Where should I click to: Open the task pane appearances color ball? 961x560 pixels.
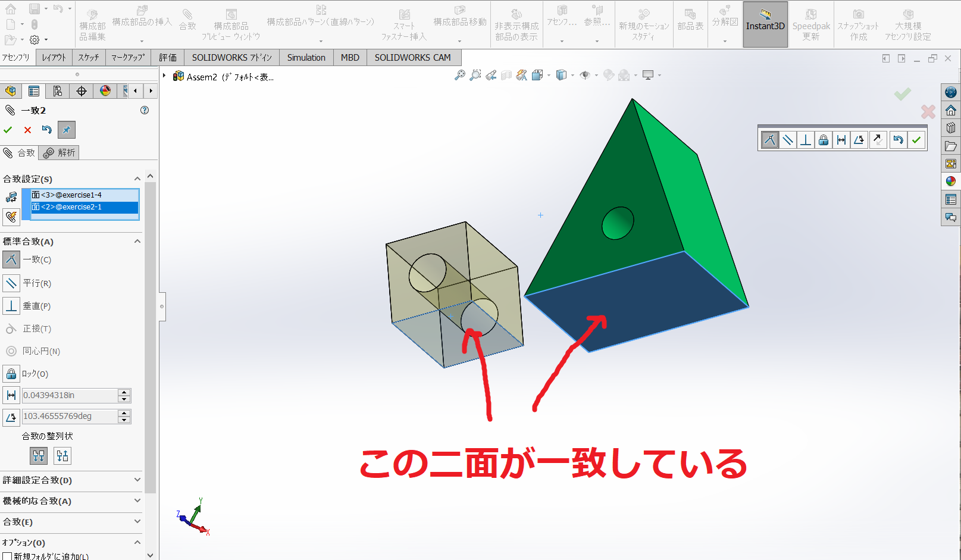(x=951, y=182)
